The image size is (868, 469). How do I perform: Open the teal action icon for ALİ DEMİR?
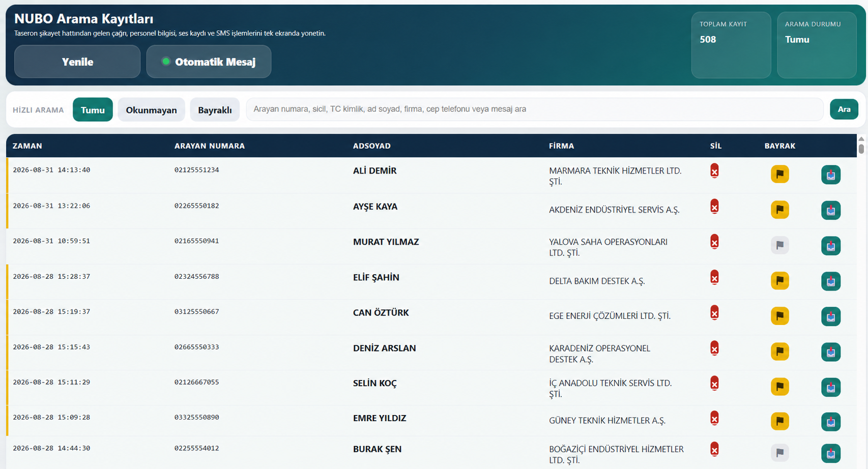point(831,175)
